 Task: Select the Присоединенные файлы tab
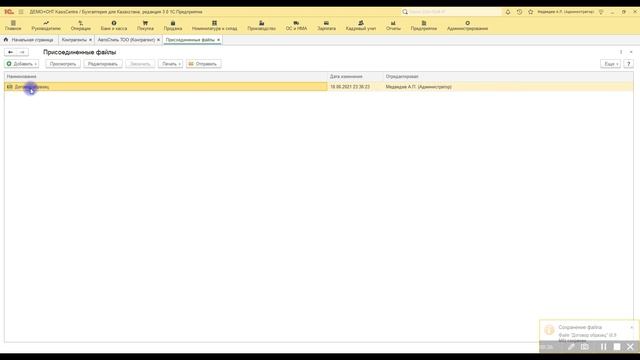190,40
